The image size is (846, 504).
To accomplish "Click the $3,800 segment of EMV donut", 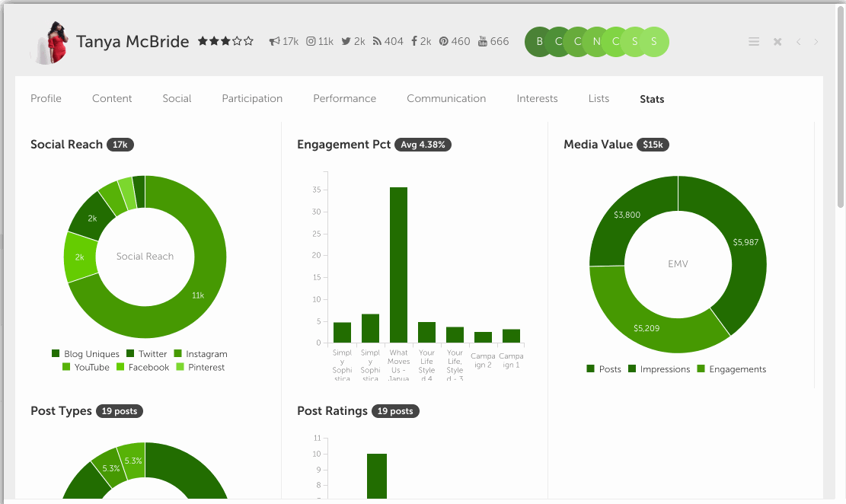I will tap(626, 216).
